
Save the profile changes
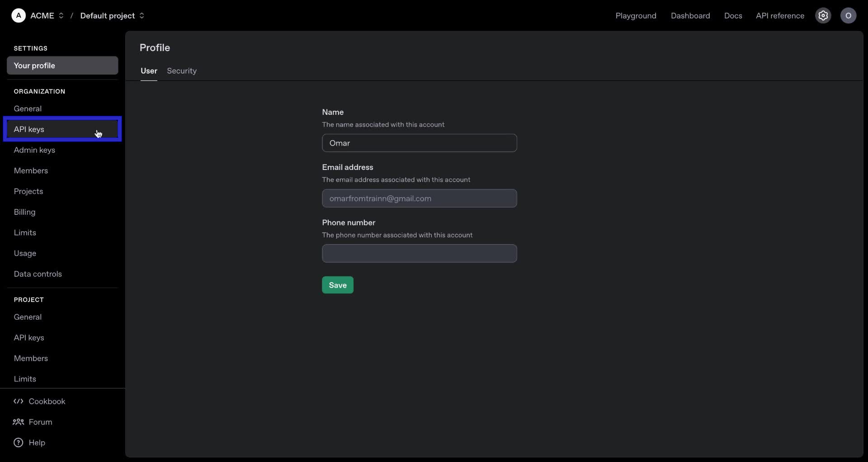[x=337, y=285]
